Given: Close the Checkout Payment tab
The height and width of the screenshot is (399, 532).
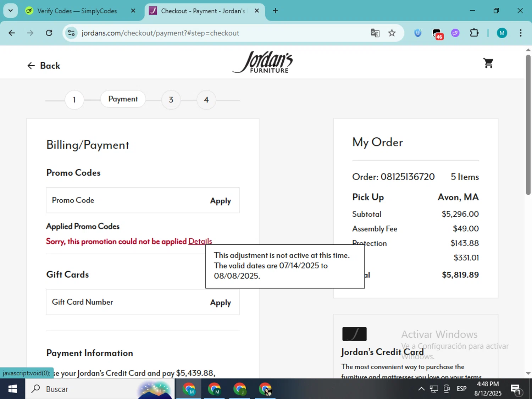Looking at the screenshot, I should coord(257,11).
